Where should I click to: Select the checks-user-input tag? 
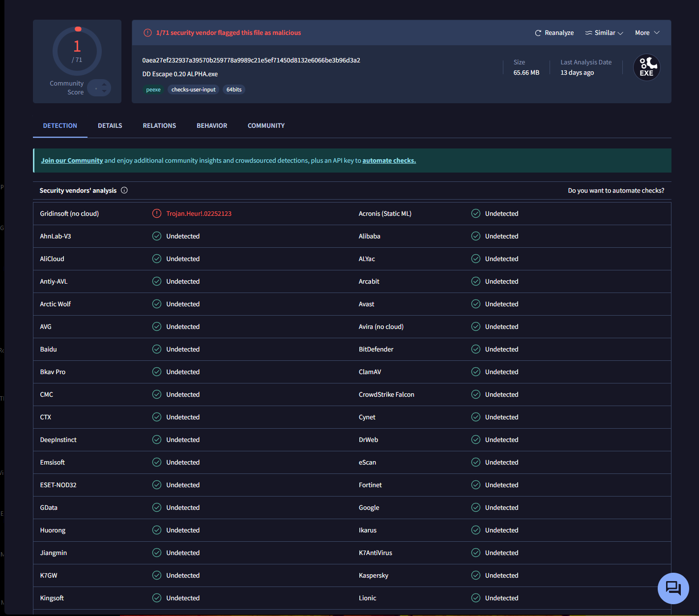pos(194,89)
